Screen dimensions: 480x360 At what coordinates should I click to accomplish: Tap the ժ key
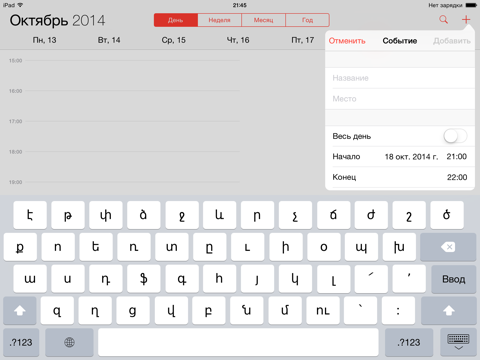[371, 215]
